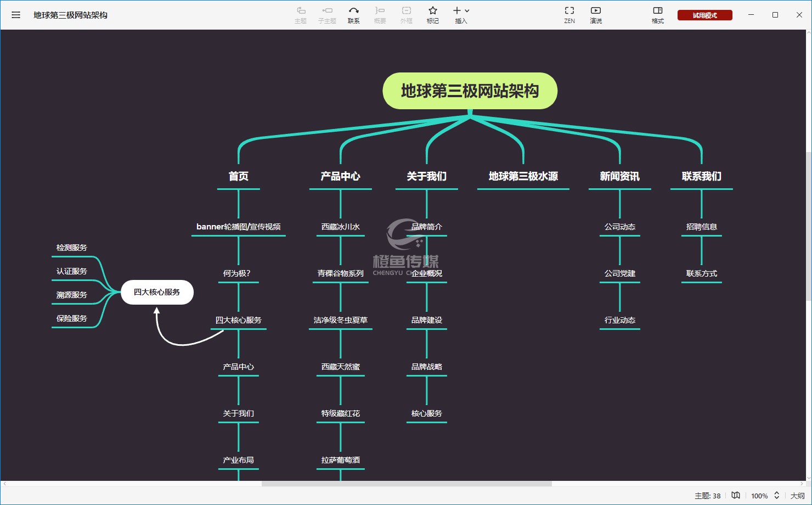
Task: Select 关于我们 subtopic under 首页
Action: (x=239, y=413)
